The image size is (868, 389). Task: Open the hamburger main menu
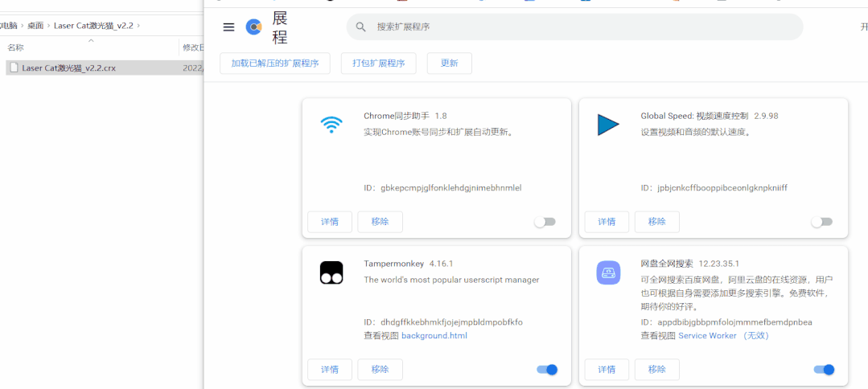228,27
